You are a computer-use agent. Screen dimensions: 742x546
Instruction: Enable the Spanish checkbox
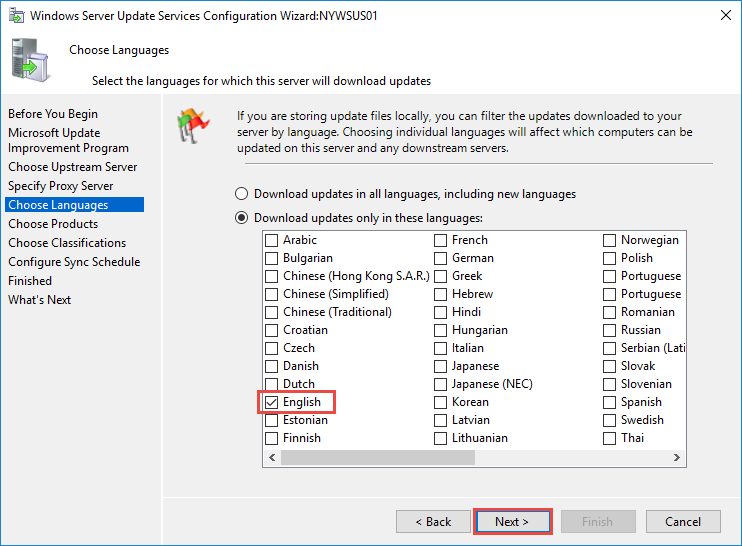pyautogui.click(x=610, y=402)
